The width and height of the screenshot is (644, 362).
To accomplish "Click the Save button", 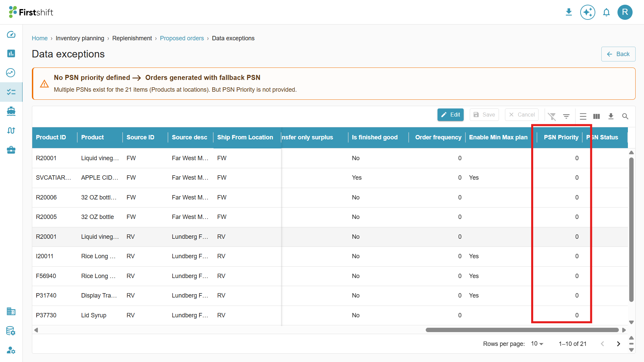I will [x=484, y=115].
